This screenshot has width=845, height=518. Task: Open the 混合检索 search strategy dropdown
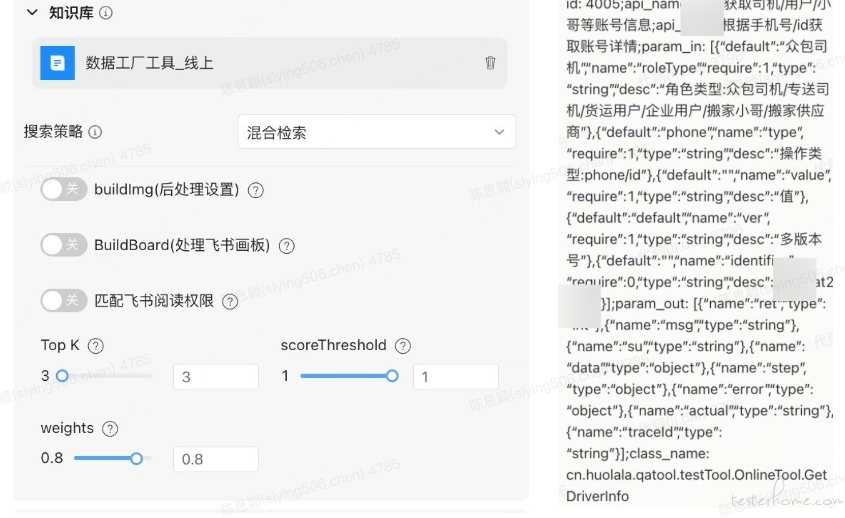376,132
